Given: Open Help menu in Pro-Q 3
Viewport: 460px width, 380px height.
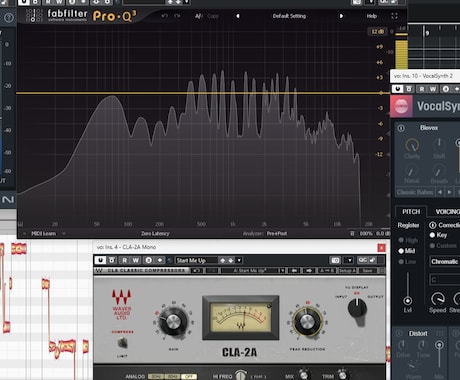Looking at the screenshot, I should [x=372, y=16].
